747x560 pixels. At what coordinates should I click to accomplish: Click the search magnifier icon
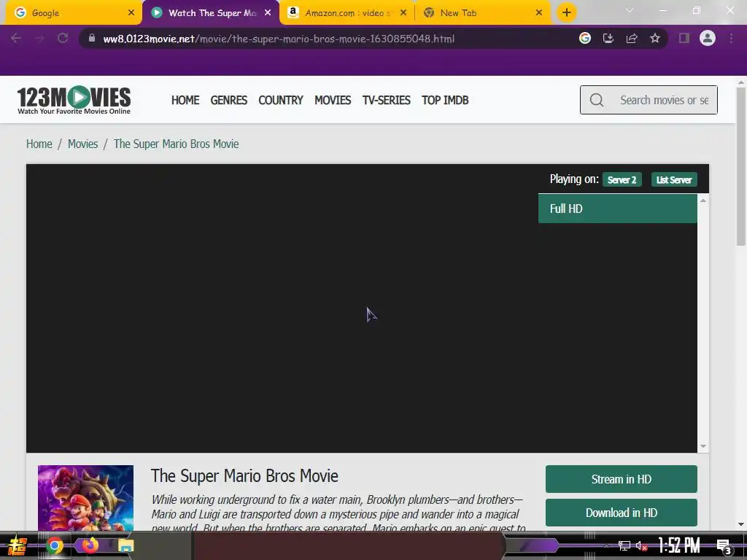click(x=597, y=100)
